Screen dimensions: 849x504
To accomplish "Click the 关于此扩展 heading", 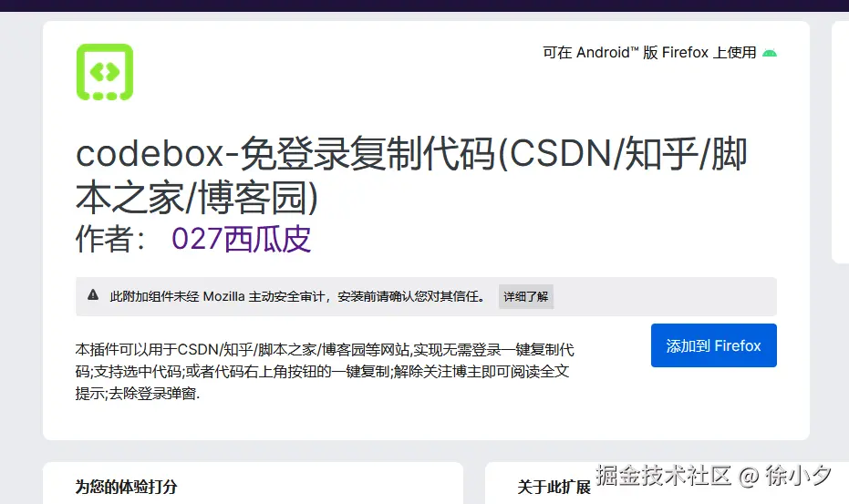I will [x=554, y=488].
